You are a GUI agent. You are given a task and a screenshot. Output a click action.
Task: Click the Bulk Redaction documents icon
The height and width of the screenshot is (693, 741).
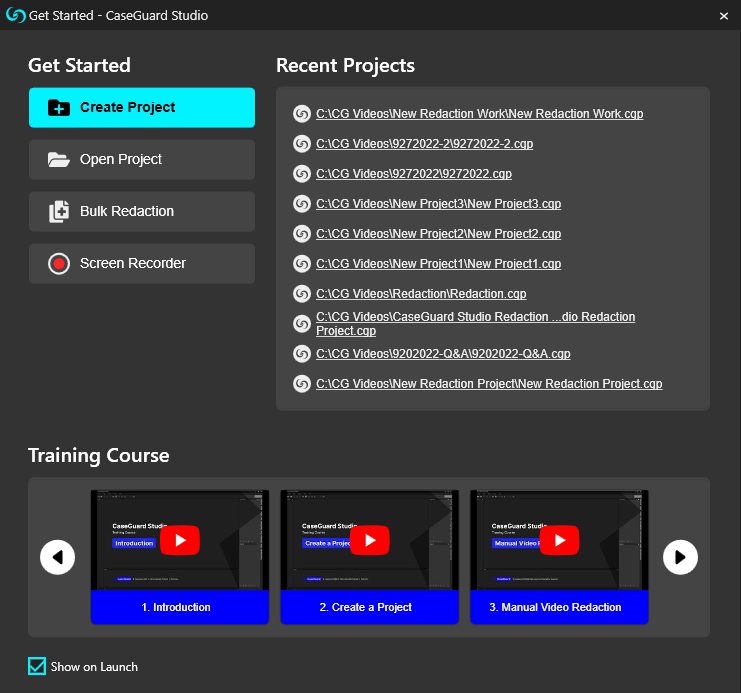pos(59,211)
